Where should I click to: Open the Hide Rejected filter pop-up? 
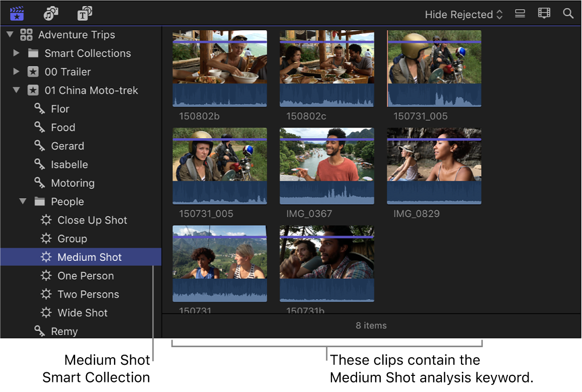coord(462,14)
